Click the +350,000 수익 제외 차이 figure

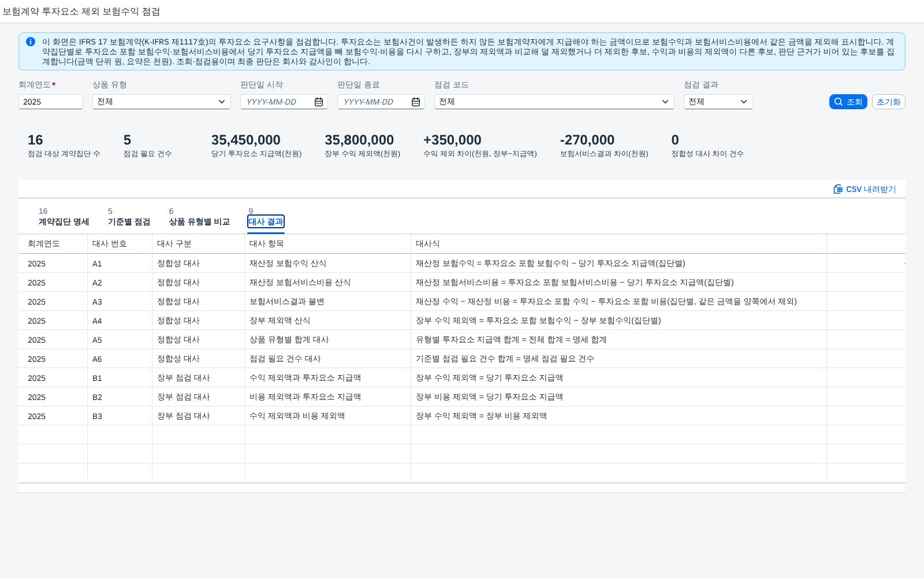point(452,140)
